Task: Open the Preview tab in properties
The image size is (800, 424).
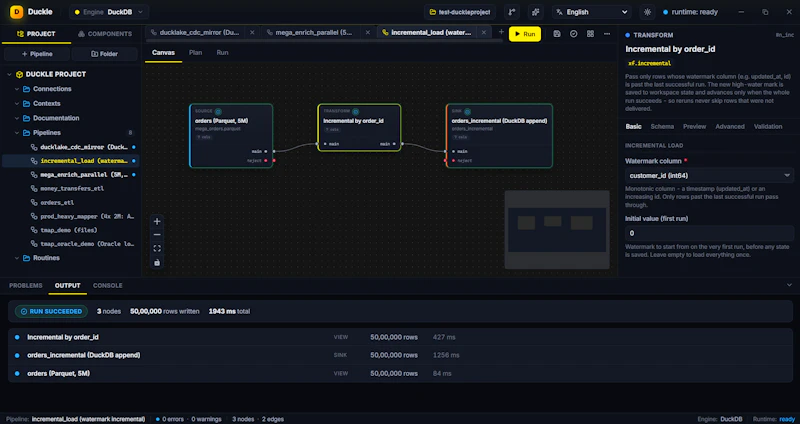Action: 694,127
